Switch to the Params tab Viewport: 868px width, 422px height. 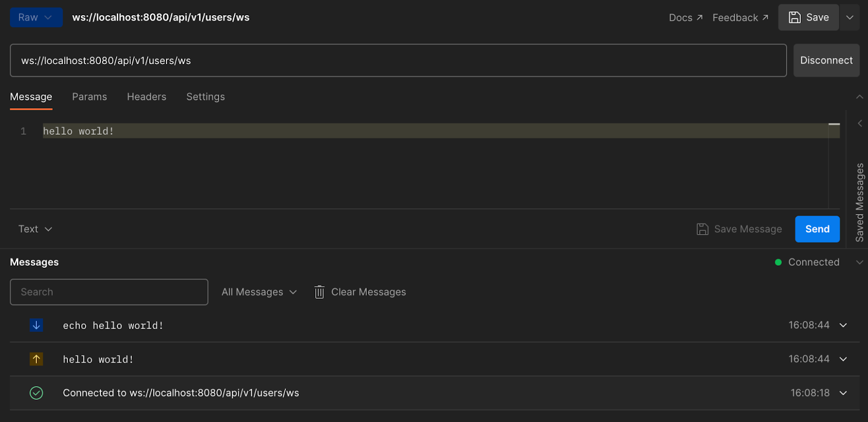click(x=90, y=97)
